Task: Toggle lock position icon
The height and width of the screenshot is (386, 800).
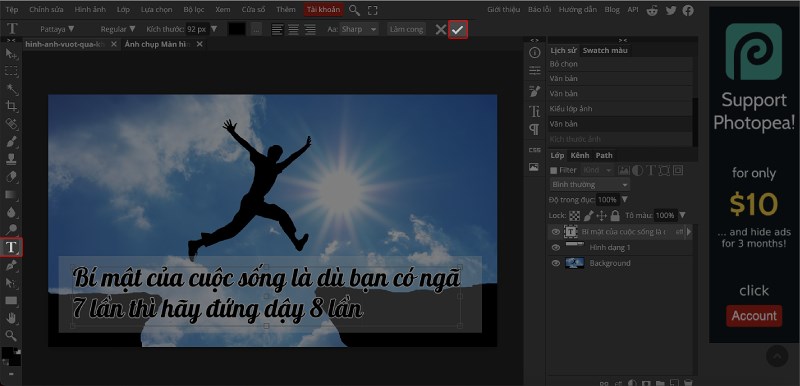Action: 602,216
